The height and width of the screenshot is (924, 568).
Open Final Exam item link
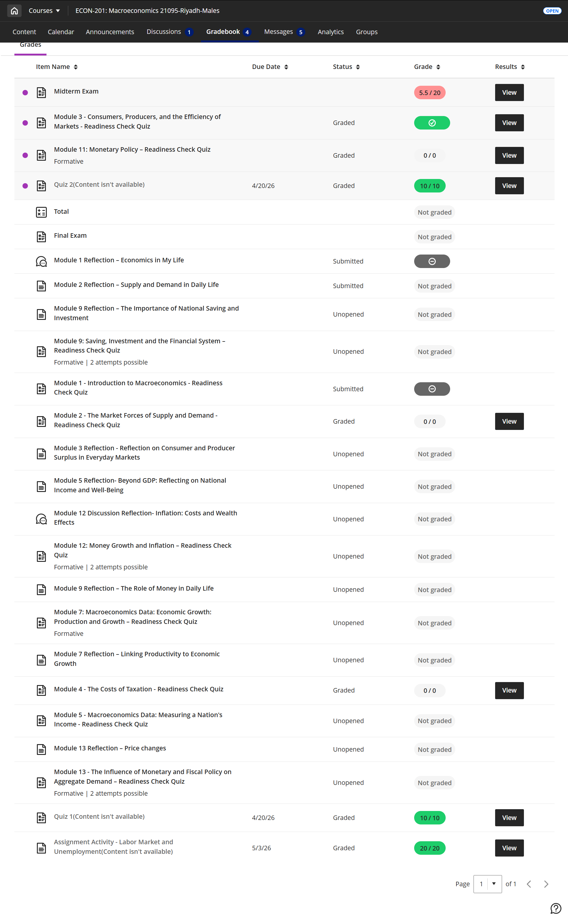point(70,235)
